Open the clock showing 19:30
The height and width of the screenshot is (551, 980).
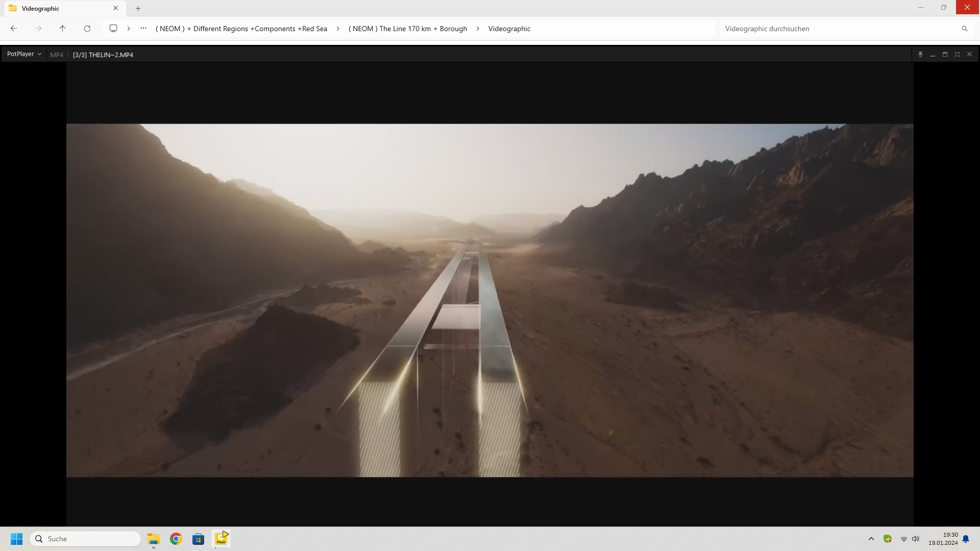943,539
